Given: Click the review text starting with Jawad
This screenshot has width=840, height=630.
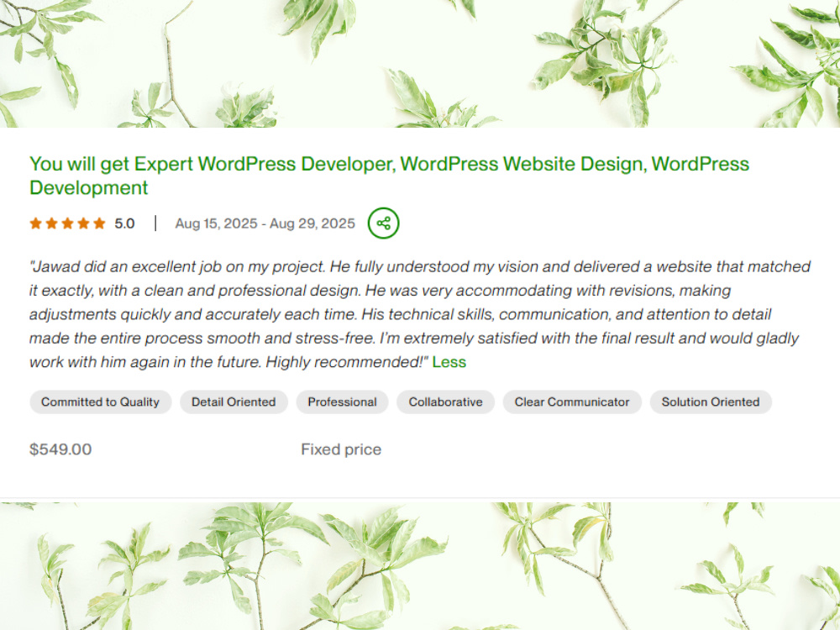Looking at the screenshot, I should click(x=419, y=314).
